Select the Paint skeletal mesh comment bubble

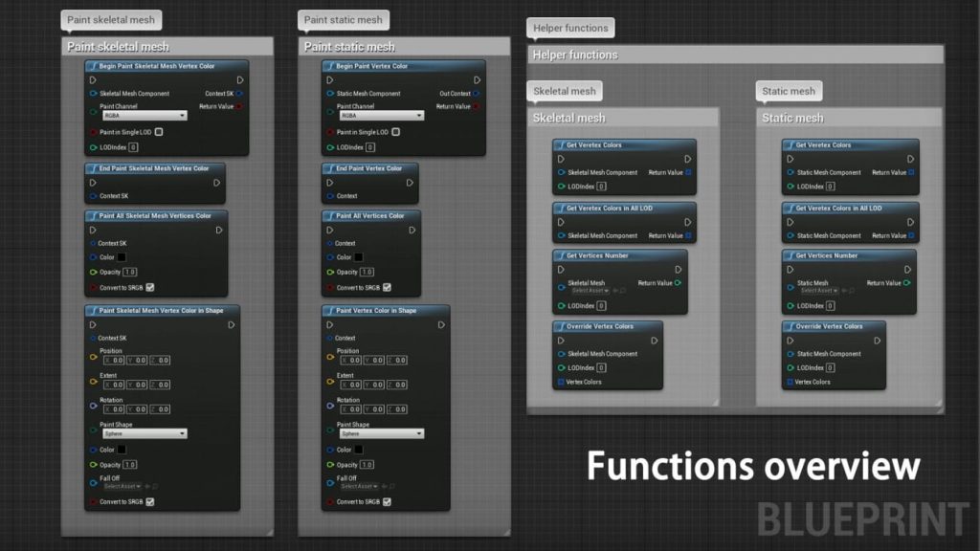pyautogui.click(x=111, y=20)
